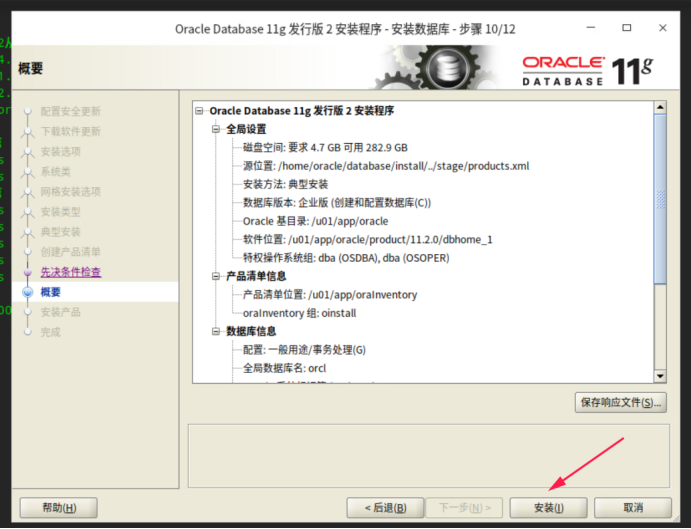This screenshot has width=691, height=529.
Task: Click the 全局数据库名: orcl row
Action: [x=285, y=369]
